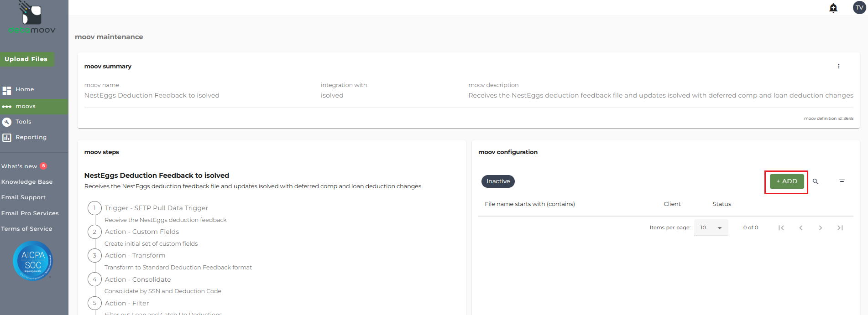
Task: Select step 2 circle in moov steps
Action: coord(94,232)
